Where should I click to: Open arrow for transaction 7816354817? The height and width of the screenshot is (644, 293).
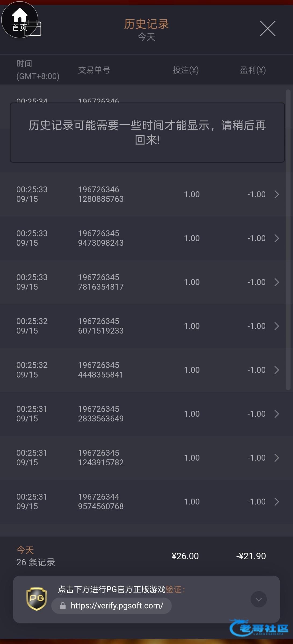point(277,282)
